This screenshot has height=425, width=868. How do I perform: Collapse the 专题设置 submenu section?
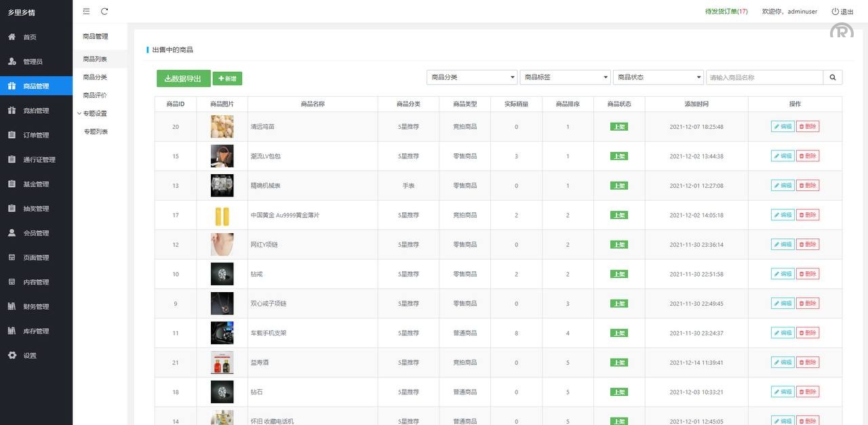92,113
